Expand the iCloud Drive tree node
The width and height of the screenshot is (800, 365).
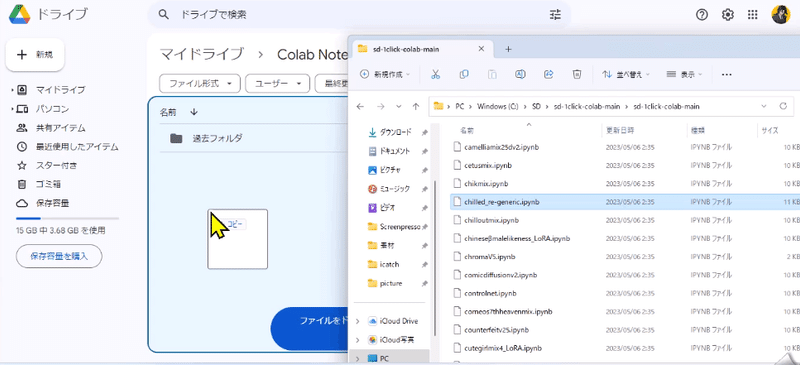point(357,321)
